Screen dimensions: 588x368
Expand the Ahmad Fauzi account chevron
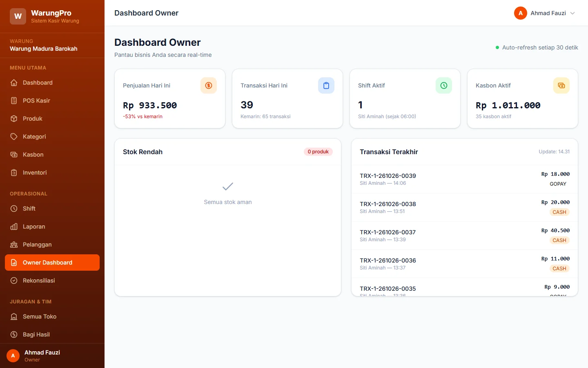572,13
